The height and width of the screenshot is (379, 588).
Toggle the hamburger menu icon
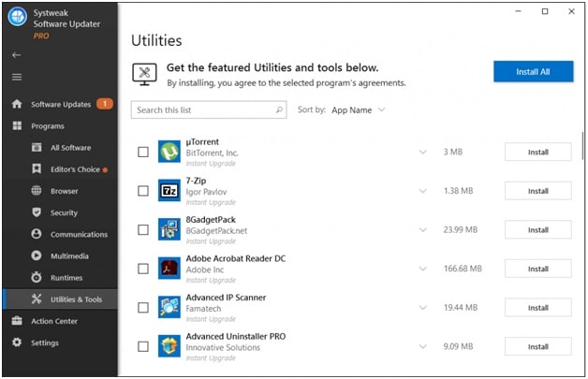[17, 77]
